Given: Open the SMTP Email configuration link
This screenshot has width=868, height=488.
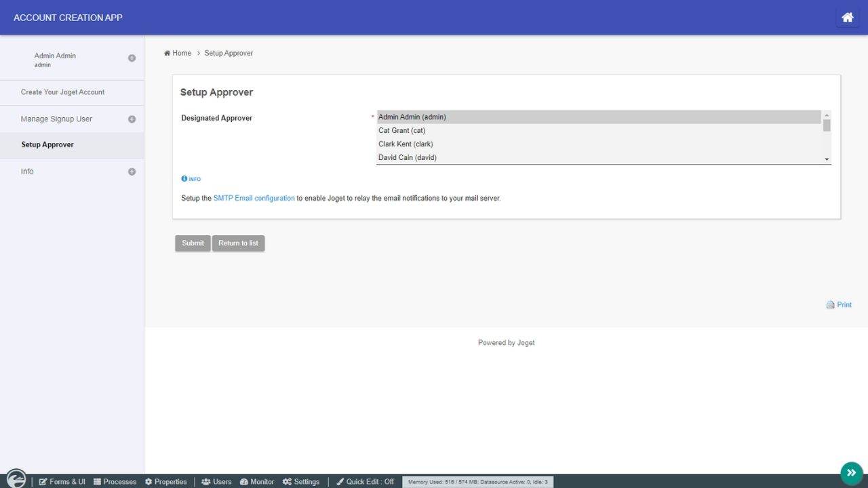Looking at the screenshot, I should point(254,199).
